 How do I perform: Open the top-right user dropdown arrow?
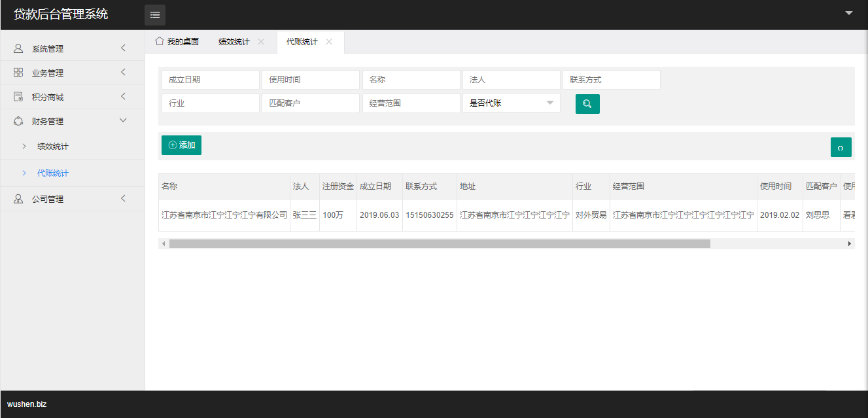click(849, 13)
